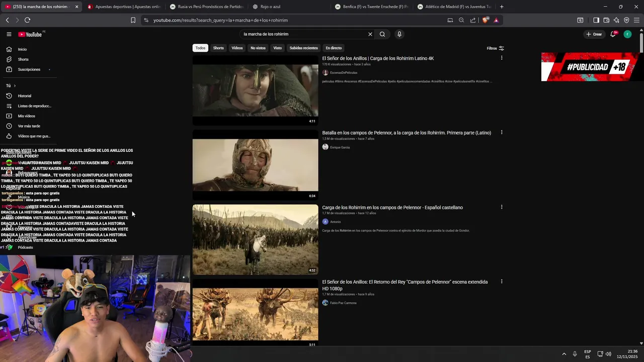Open Suscripciones in the sidebar
644x362 pixels.
click(29, 69)
